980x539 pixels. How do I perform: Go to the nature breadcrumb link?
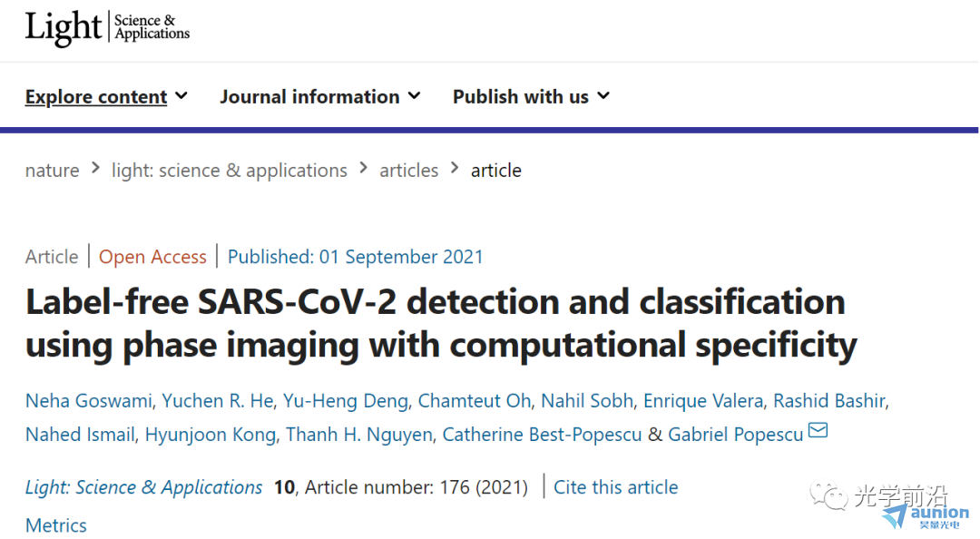pyautogui.click(x=53, y=170)
